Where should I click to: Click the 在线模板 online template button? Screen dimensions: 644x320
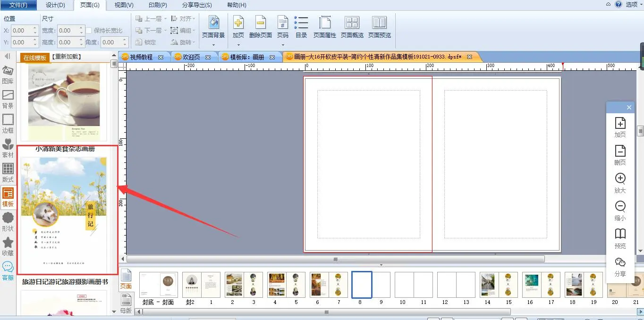pos(35,58)
